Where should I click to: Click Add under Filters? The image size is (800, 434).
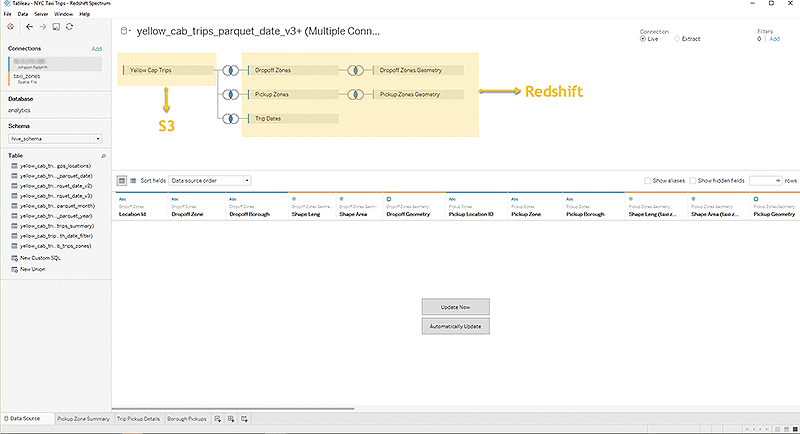774,39
